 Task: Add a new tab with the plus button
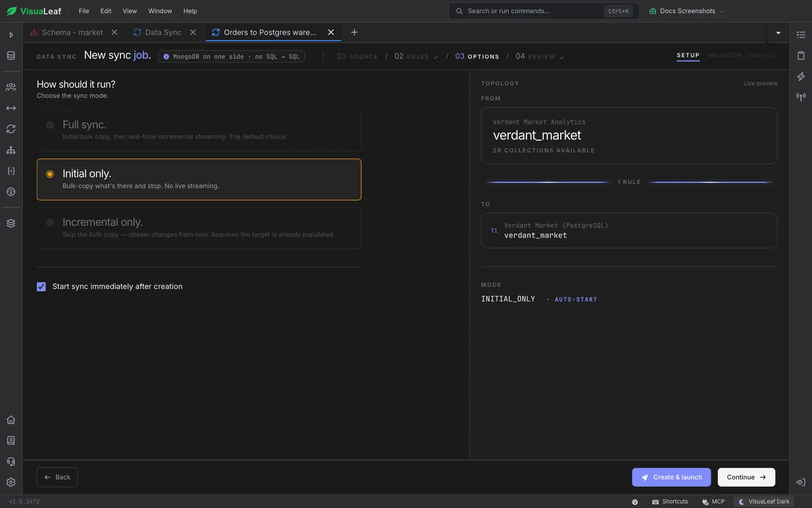point(354,32)
